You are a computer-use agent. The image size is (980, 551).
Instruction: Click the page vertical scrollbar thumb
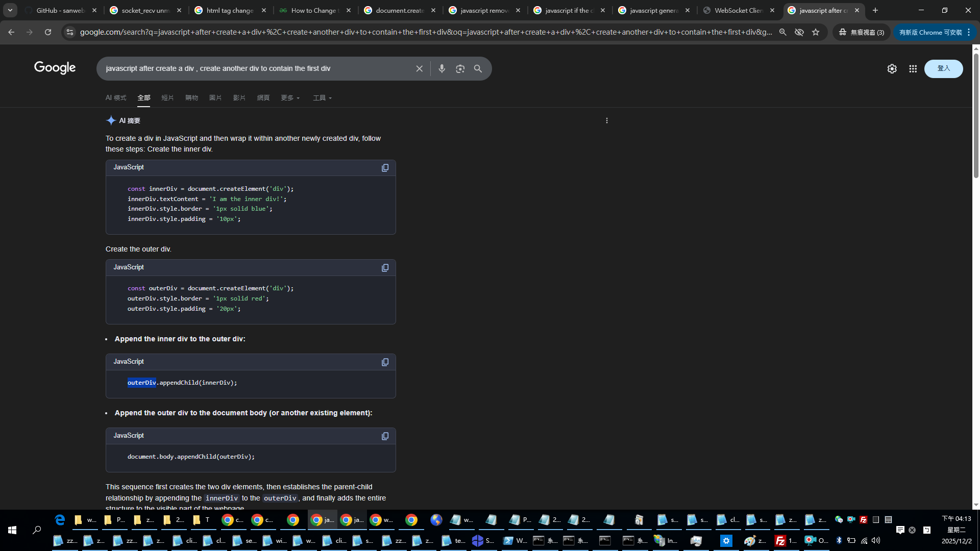[976, 115]
